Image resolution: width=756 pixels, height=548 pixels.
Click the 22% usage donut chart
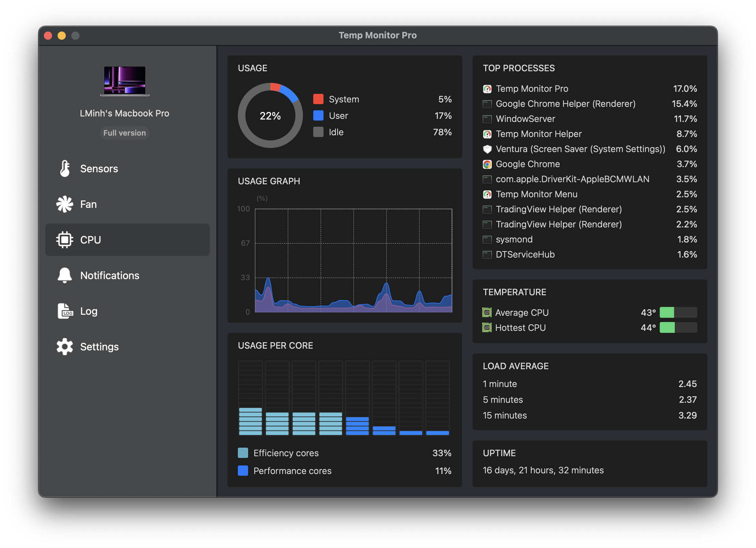pos(270,115)
